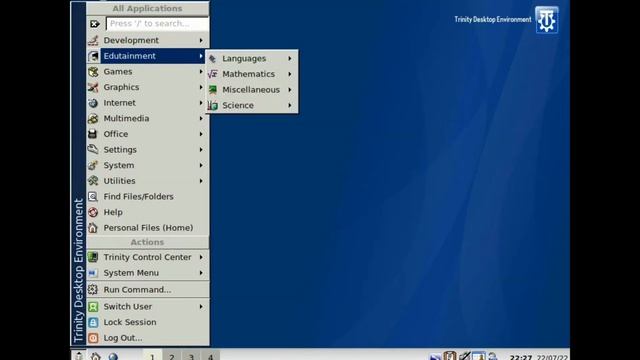640x360 pixels.
Task: Expand the Graphics submenu arrow
Action: (201, 87)
